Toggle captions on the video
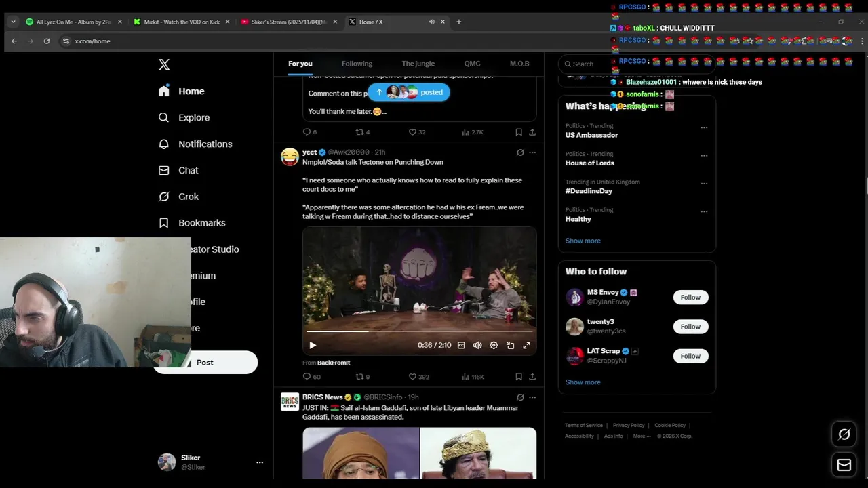 point(461,345)
